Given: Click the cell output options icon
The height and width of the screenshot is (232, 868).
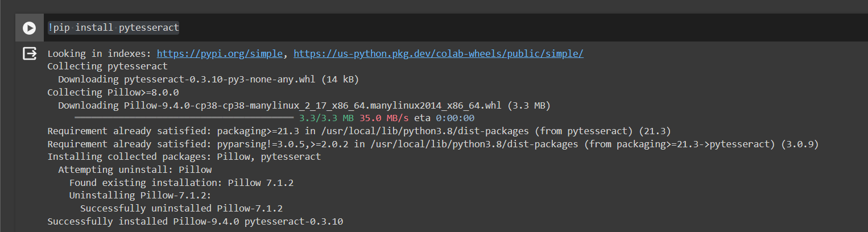Looking at the screenshot, I should [29, 54].
